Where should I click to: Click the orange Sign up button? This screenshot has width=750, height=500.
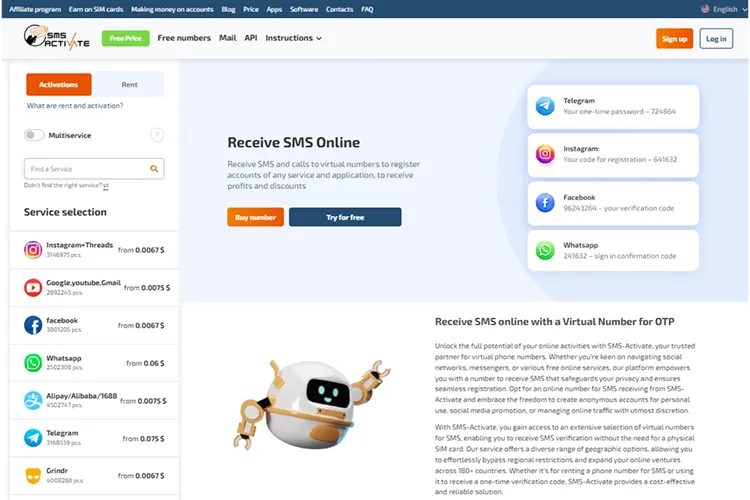point(674,39)
